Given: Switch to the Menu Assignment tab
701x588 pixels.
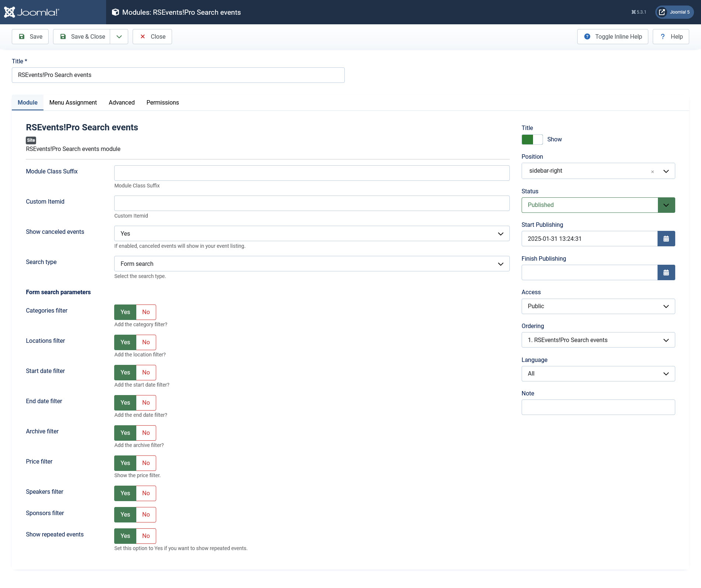Looking at the screenshot, I should coord(73,102).
